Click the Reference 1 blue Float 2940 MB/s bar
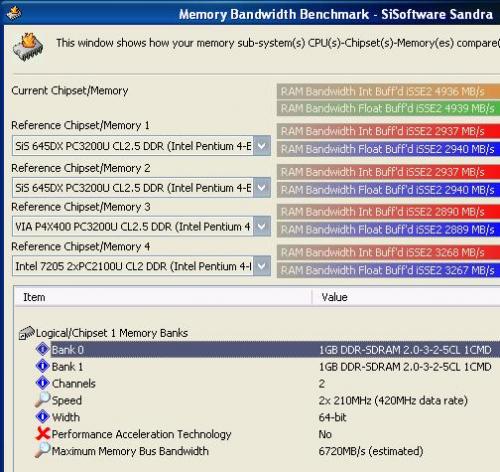 (x=388, y=149)
